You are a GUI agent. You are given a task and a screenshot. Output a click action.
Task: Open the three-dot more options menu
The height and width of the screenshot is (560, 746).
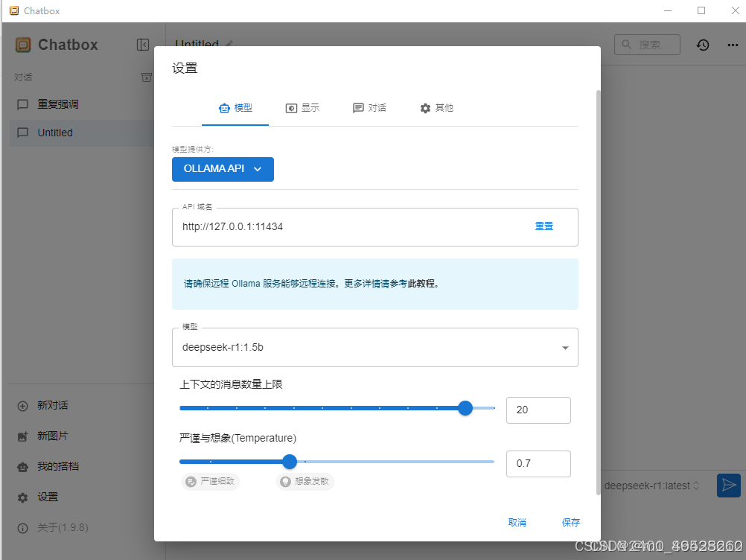point(733,45)
